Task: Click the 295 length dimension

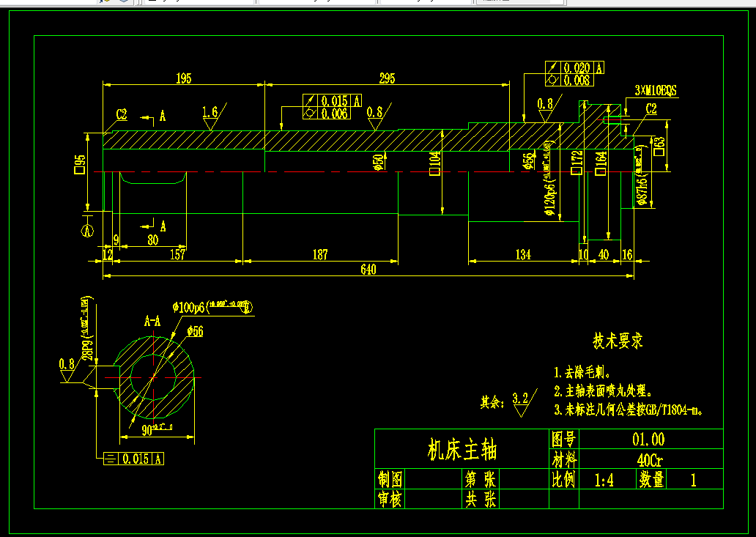Action: 387,78
